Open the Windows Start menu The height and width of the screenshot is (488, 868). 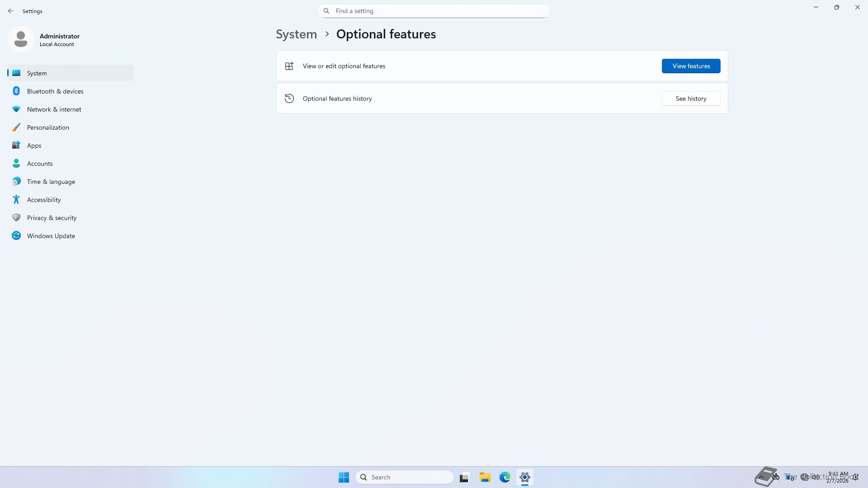(344, 477)
